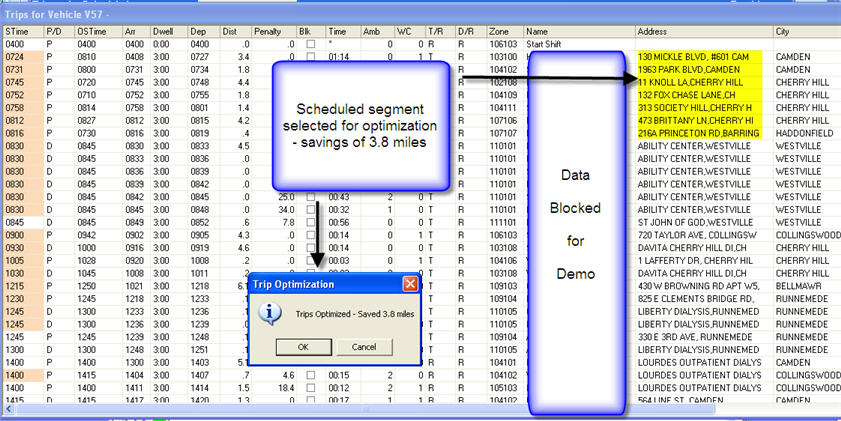Click the T/R column header
Viewport: 841px width, 421px height.
tap(440, 32)
